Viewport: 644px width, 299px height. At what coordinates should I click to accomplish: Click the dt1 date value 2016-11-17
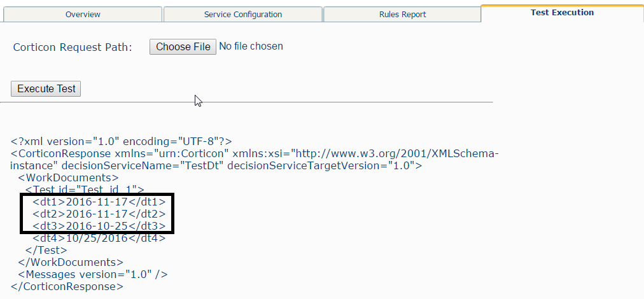[97, 202]
